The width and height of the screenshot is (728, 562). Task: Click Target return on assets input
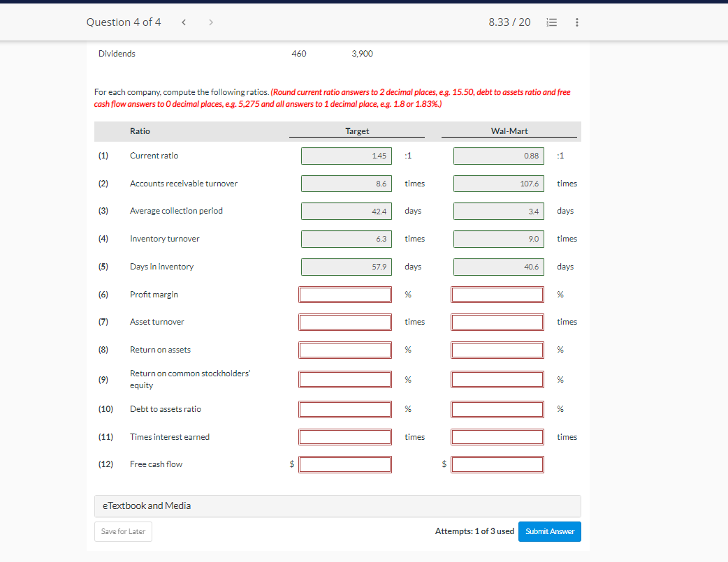(x=345, y=350)
